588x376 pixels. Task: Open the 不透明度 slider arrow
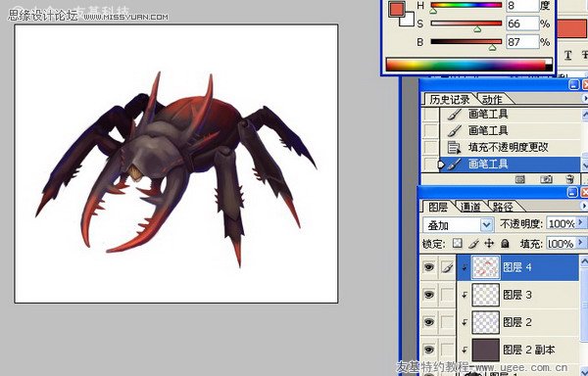click(x=581, y=223)
